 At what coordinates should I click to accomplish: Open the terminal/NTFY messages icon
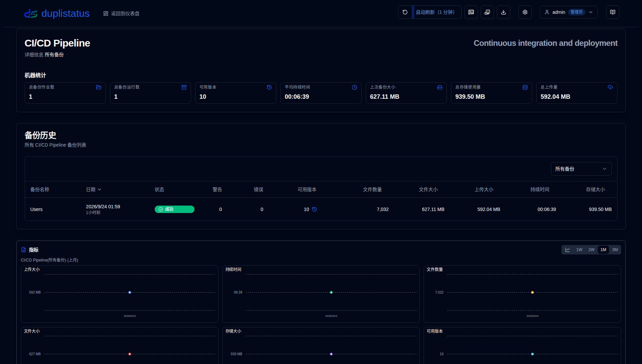point(471,12)
